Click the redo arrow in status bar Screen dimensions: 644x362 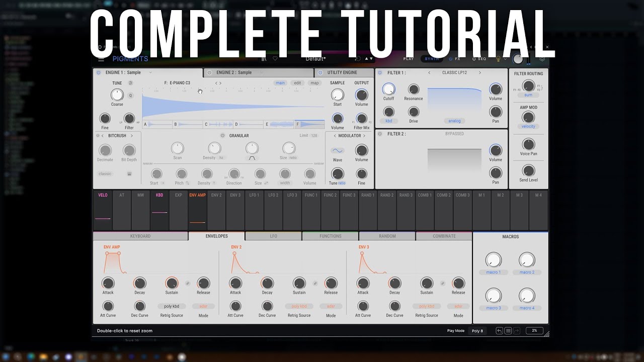517,331
